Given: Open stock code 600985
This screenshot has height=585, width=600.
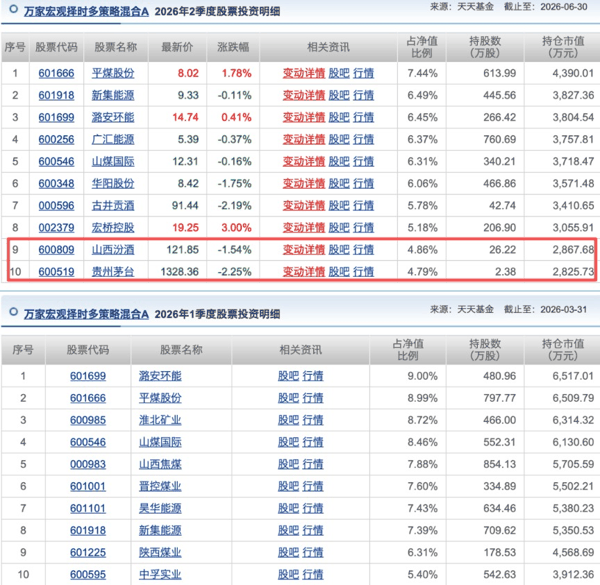Looking at the screenshot, I should click(88, 420).
